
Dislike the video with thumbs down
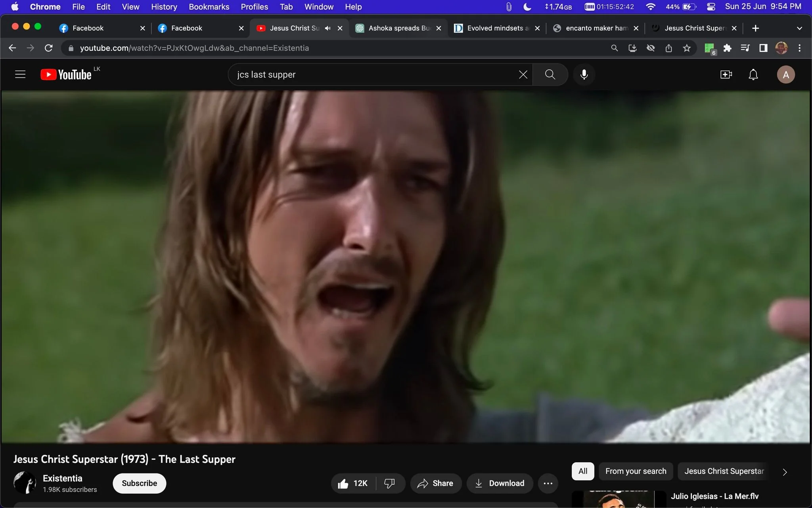click(x=390, y=483)
